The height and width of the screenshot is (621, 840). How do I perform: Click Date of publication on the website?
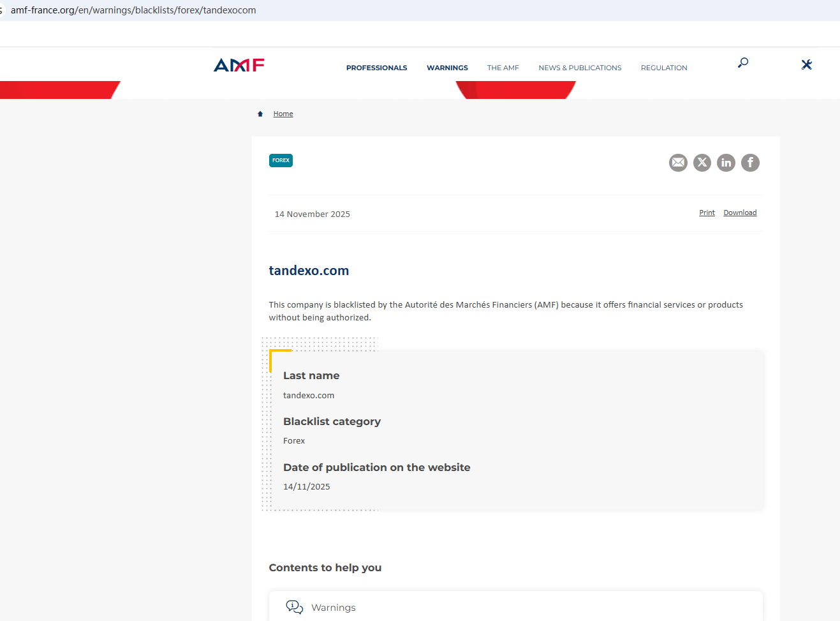tap(376, 467)
